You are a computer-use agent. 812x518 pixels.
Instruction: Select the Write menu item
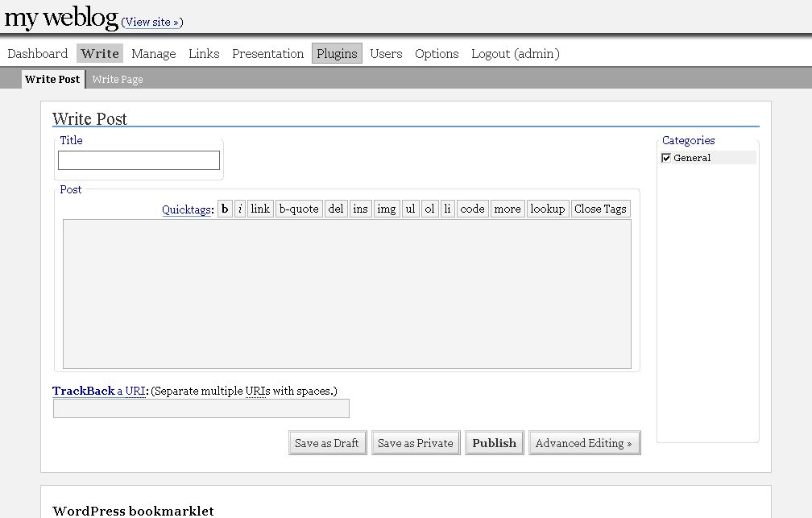point(100,53)
